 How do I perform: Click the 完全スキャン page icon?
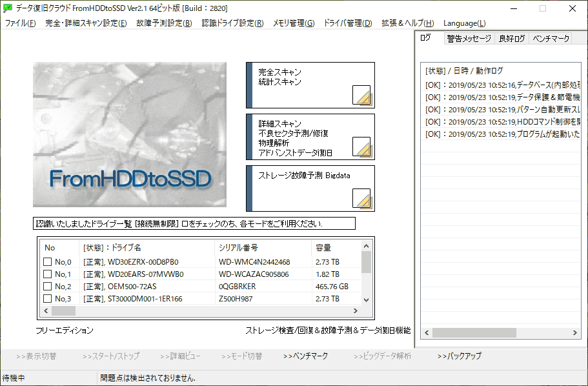362,96
